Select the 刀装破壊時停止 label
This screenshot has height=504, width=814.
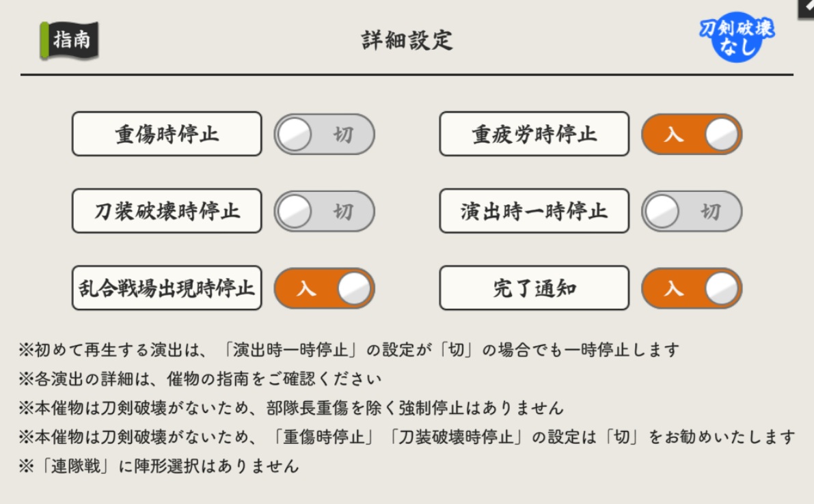click(x=167, y=211)
